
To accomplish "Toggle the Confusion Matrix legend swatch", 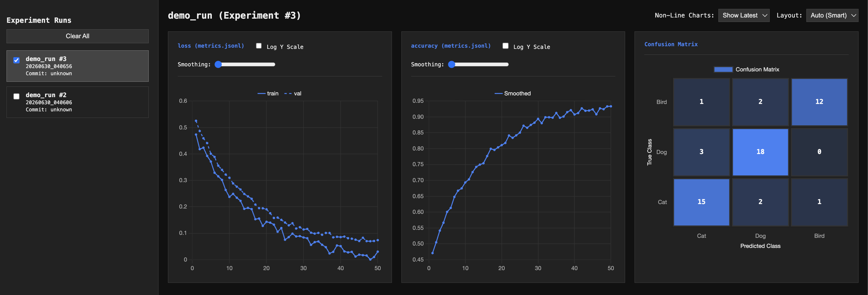I will click(723, 69).
